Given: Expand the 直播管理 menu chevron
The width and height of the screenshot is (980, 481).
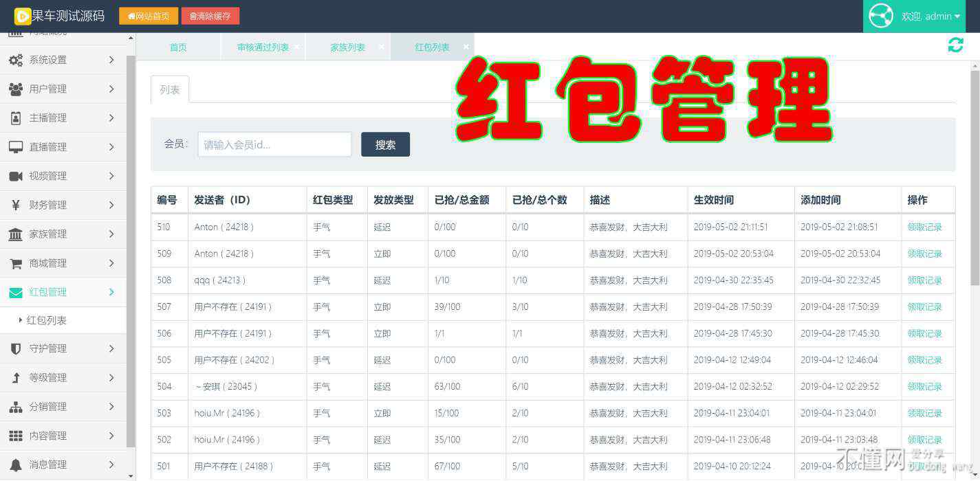Looking at the screenshot, I should pos(111,147).
